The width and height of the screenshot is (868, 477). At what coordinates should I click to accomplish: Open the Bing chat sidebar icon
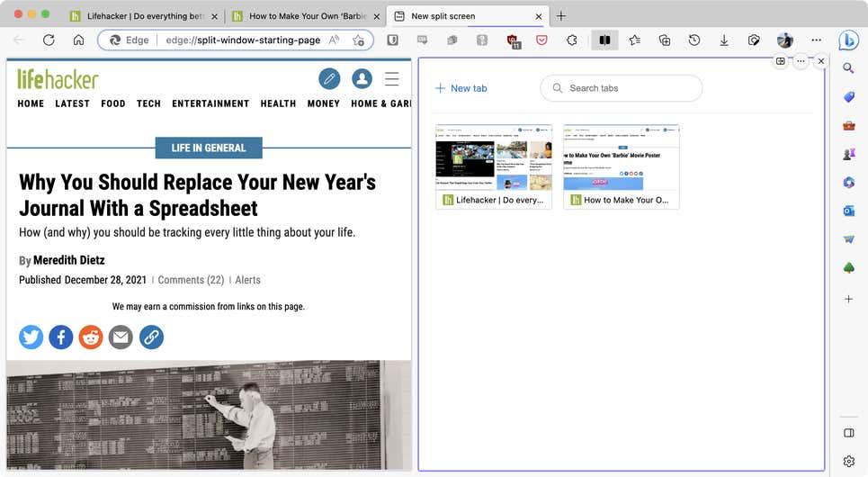pyautogui.click(x=848, y=40)
